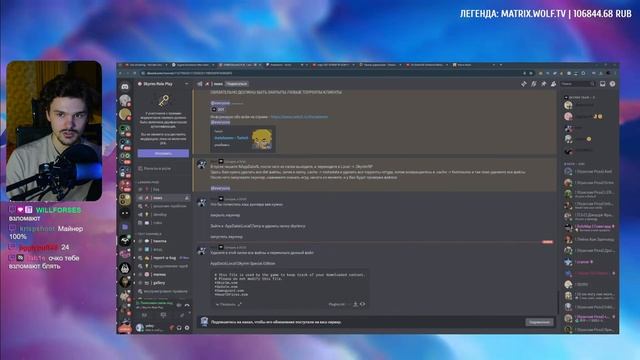The width and height of the screenshot is (640, 360).
Task: Open the gallery channel
Action: click(163, 283)
